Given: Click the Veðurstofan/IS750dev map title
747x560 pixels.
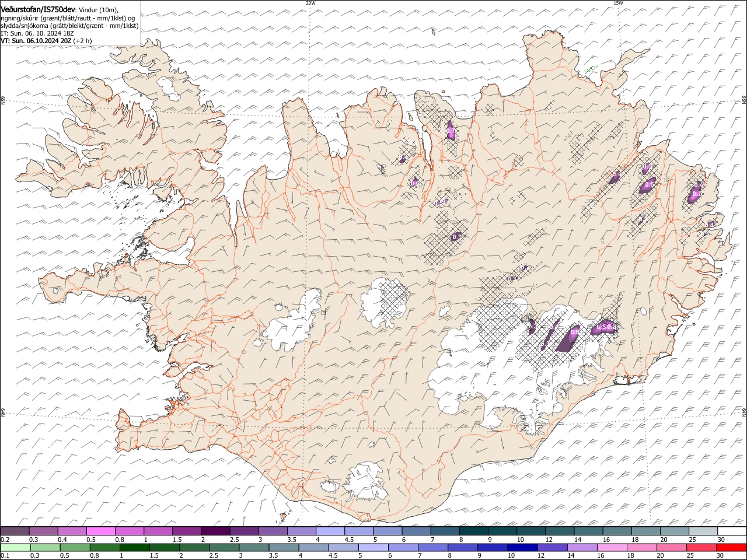Looking at the screenshot, I should click(x=38, y=9).
